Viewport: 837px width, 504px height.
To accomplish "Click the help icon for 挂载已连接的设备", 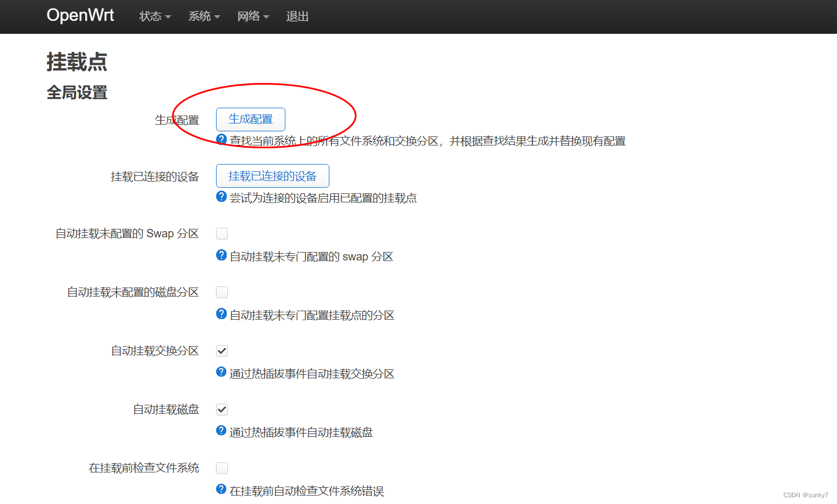I will click(221, 196).
